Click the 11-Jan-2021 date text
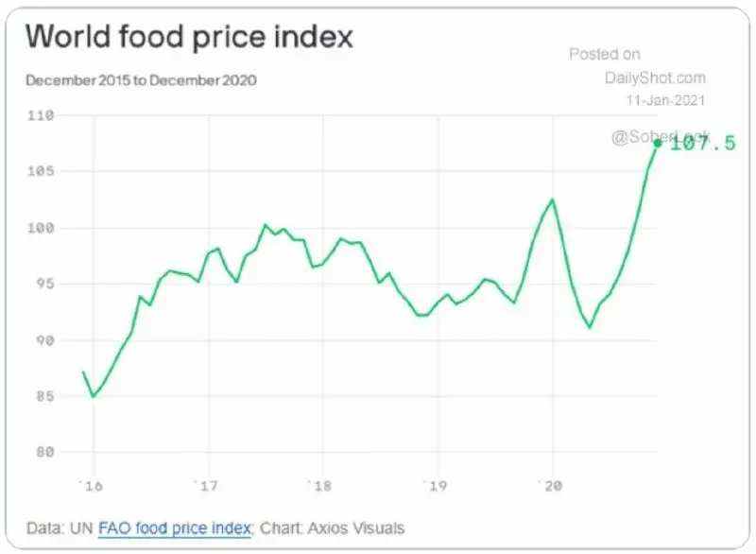This screenshot has height=554, width=756. pos(665,100)
